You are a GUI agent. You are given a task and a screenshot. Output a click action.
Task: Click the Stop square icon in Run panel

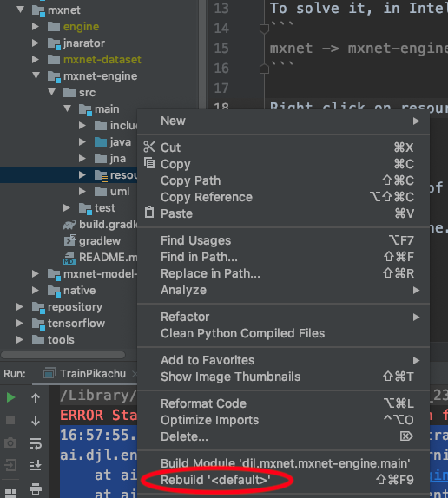[x=10, y=420]
